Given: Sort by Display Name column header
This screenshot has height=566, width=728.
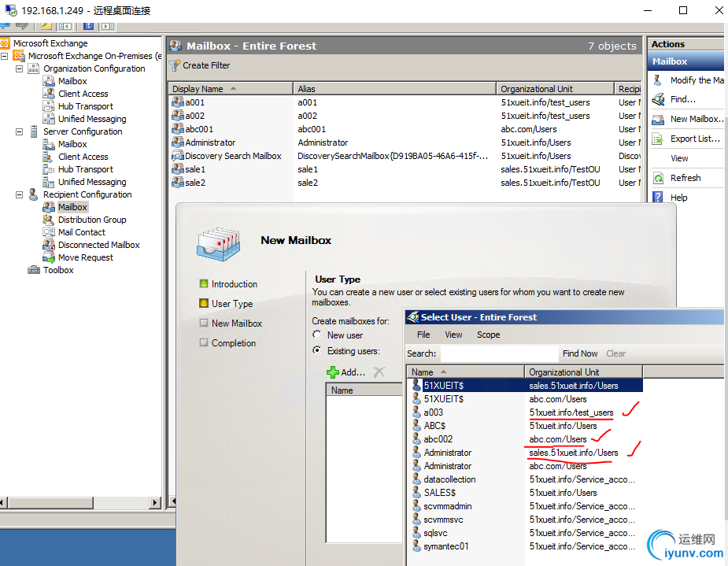Looking at the screenshot, I should (231, 89).
